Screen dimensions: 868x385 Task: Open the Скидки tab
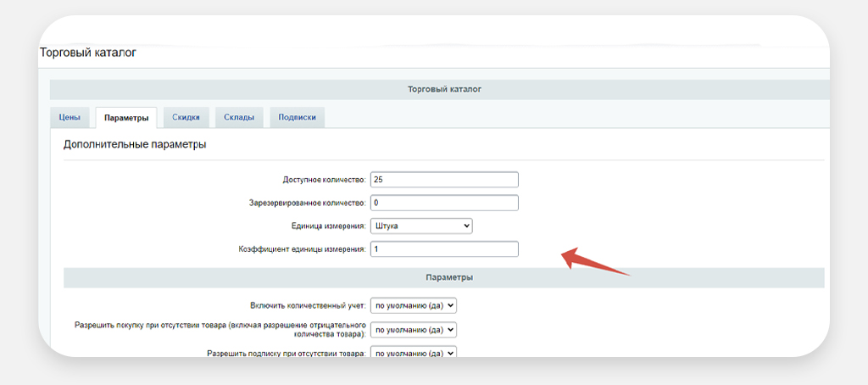[x=186, y=118]
